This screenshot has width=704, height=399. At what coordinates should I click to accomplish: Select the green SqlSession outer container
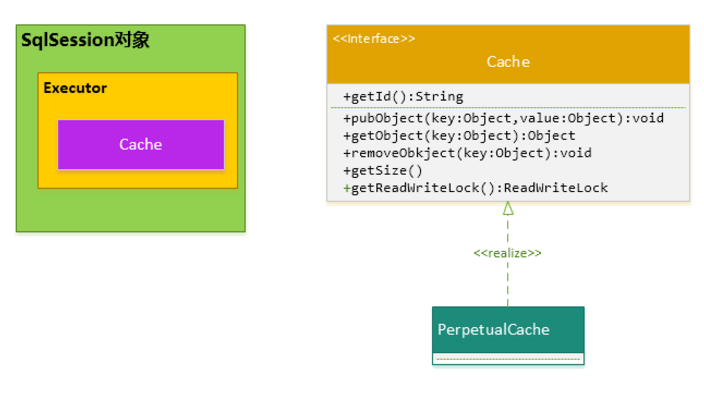[131, 128]
